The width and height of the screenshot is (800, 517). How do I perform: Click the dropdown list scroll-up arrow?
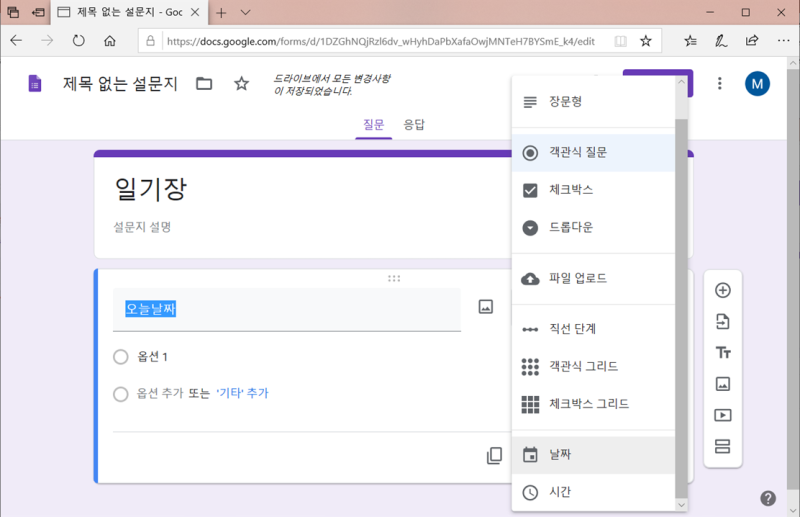(681, 82)
